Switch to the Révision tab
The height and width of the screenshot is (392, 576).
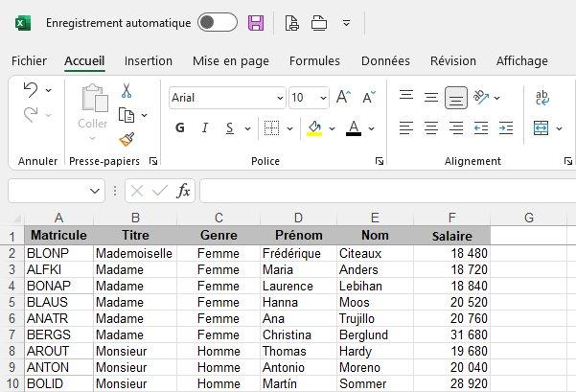click(453, 60)
